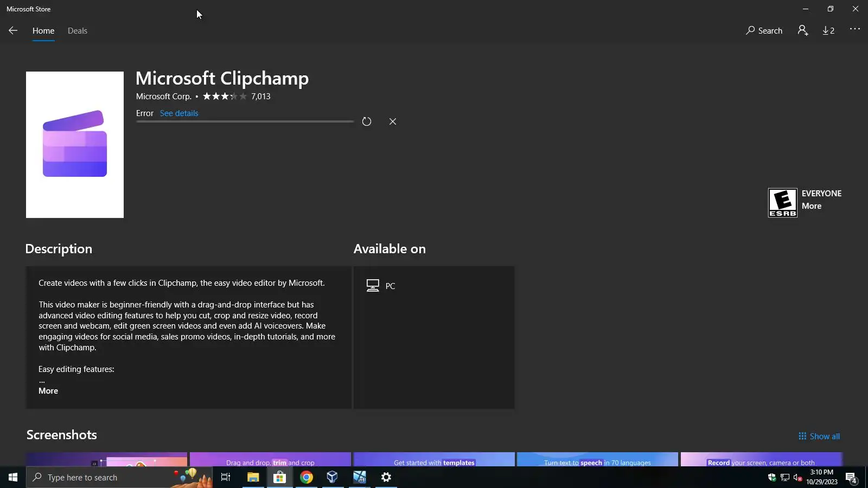Click the taskbar search box

[x=119, y=477]
